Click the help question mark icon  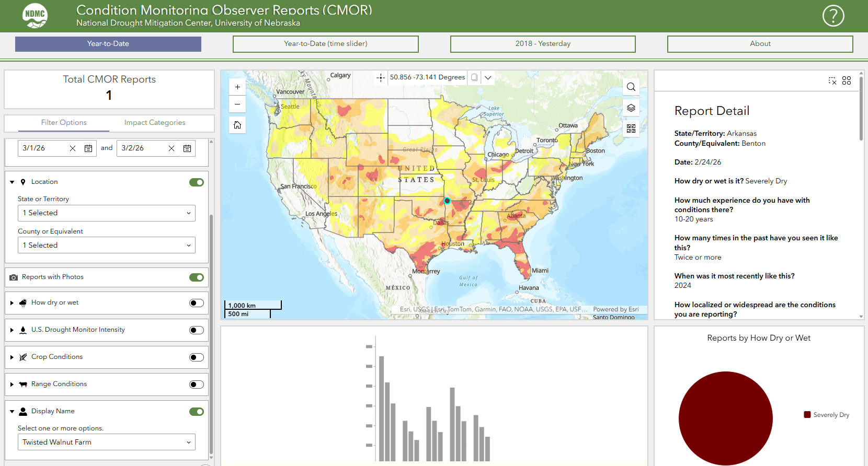pos(833,16)
